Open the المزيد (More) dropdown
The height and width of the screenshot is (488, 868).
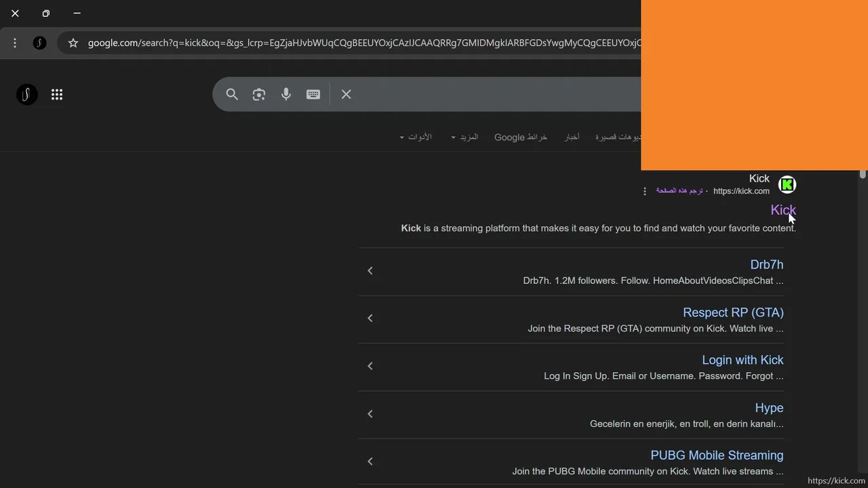coord(465,137)
